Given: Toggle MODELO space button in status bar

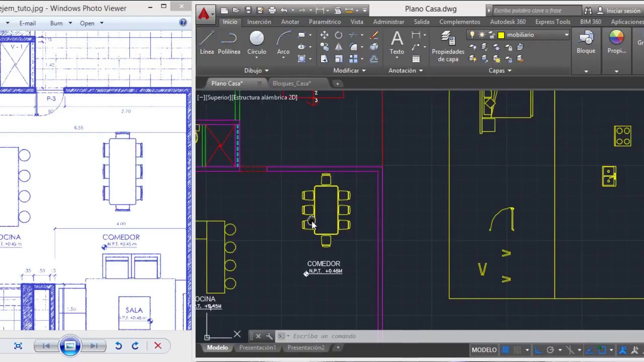Looking at the screenshot, I should tap(484, 350).
